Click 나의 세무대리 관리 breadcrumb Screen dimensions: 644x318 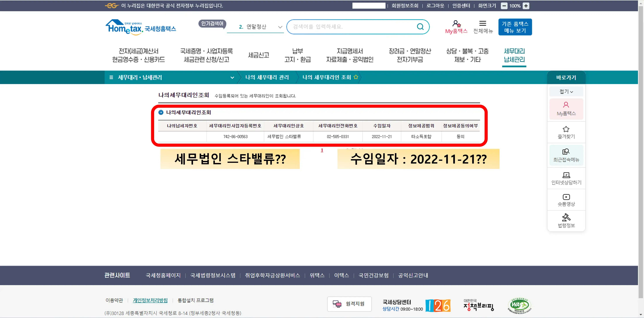pos(267,77)
